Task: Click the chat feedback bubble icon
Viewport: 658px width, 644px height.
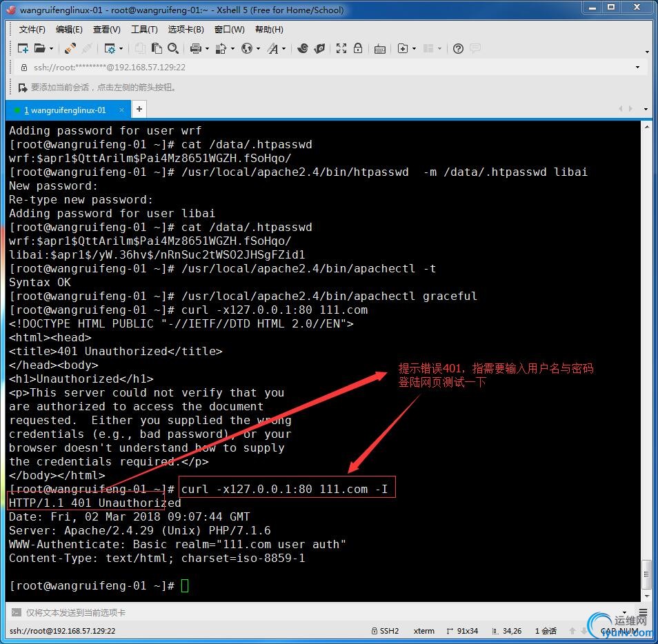Action: point(475,49)
